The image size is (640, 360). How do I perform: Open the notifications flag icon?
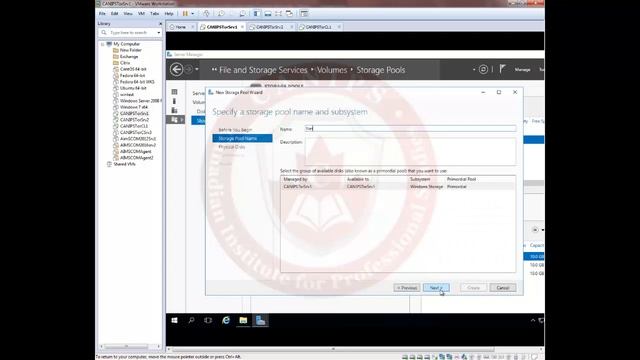click(503, 69)
